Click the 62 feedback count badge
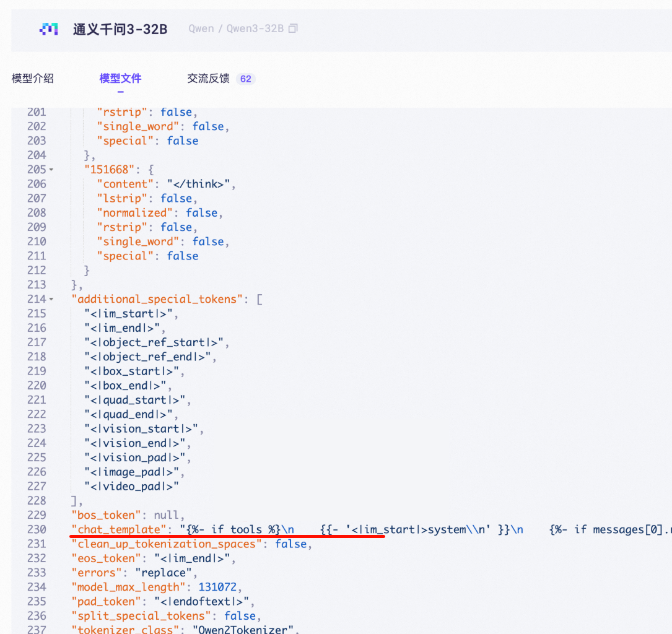Image resolution: width=672 pixels, height=634 pixels. 245,79
